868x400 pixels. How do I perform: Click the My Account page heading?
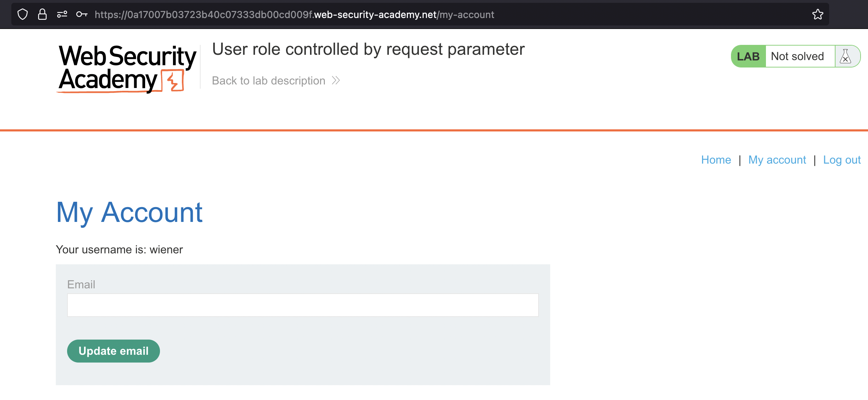129,212
